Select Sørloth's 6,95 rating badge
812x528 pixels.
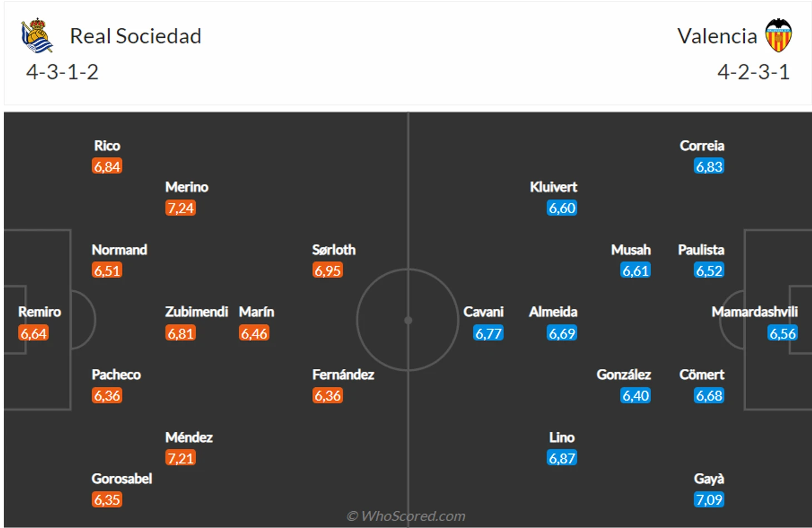click(x=328, y=270)
